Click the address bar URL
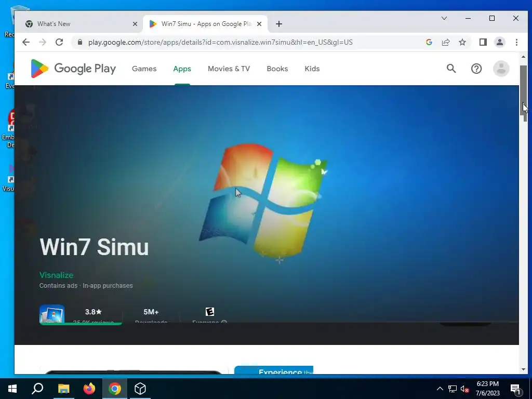 click(x=220, y=42)
